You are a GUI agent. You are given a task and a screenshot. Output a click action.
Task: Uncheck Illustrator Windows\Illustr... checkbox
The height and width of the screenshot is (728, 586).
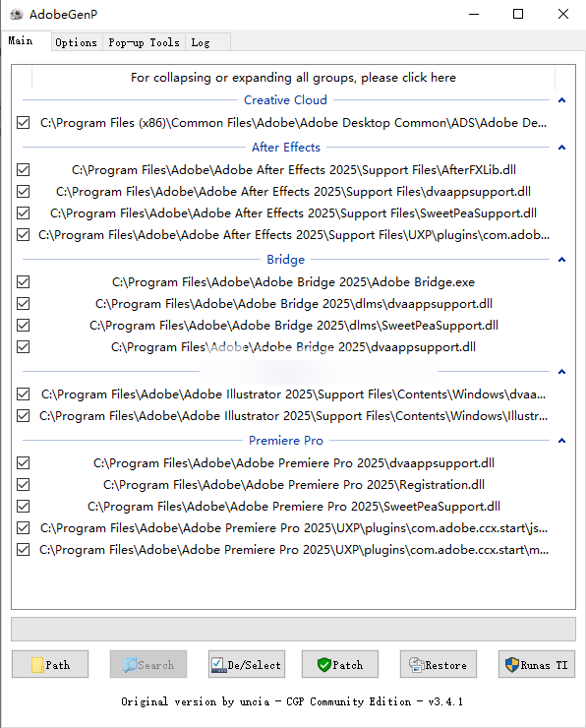(24, 415)
